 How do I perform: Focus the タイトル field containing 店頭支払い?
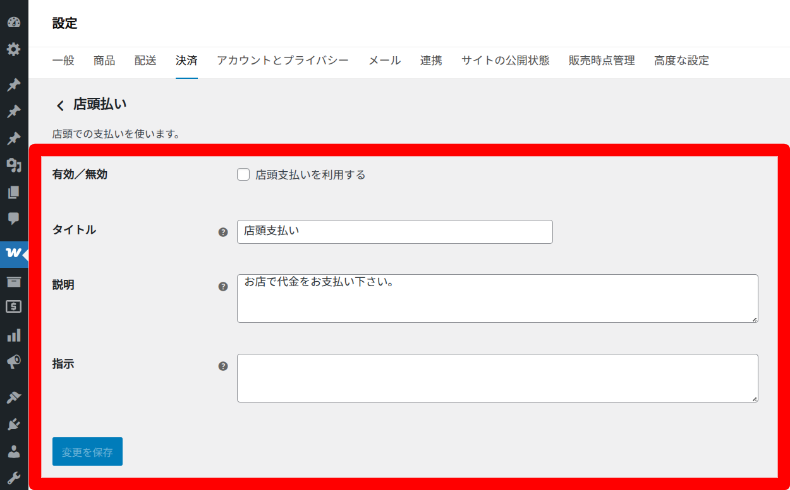(395, 232)
